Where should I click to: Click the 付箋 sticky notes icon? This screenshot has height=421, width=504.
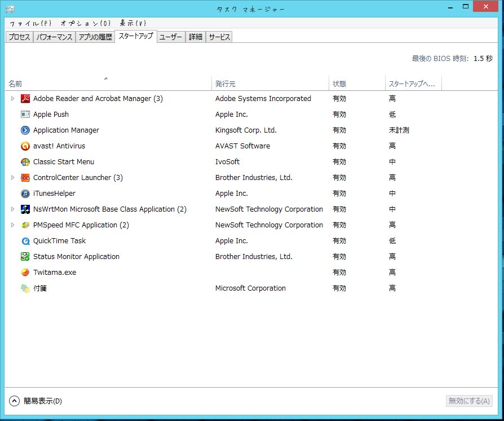[x=25, y=288]
